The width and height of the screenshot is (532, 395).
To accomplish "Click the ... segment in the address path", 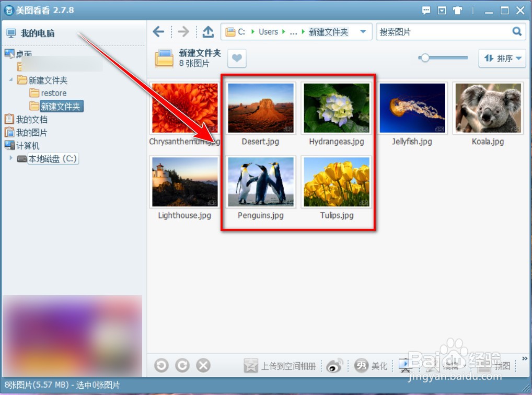I will [294, 32].
